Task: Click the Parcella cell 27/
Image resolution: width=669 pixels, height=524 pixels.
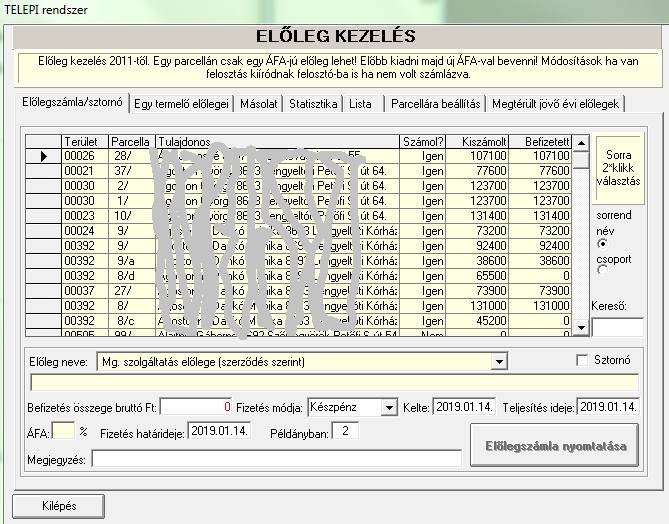Action: (x=131, y=291)
